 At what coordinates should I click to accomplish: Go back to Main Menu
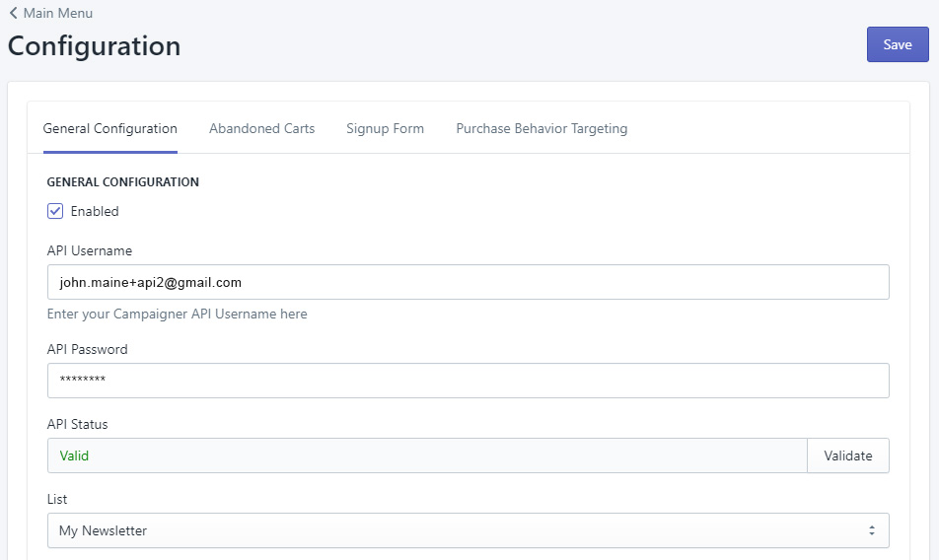pos(51,13)
